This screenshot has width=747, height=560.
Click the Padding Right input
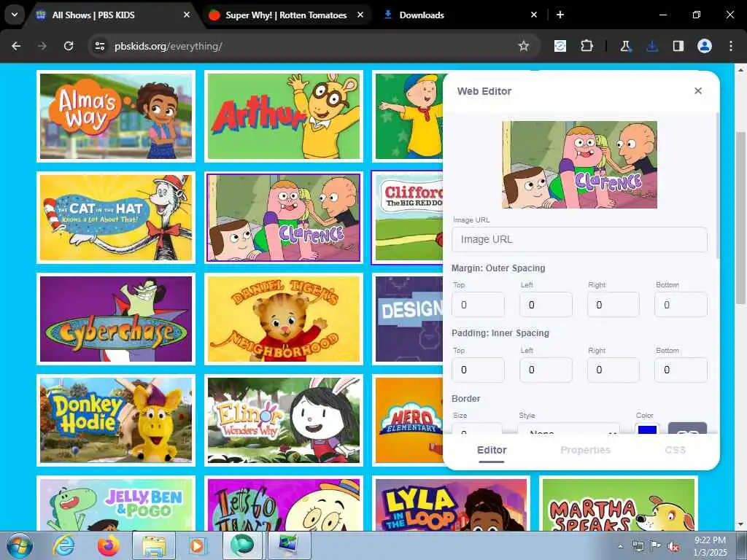tap(613, 370)
